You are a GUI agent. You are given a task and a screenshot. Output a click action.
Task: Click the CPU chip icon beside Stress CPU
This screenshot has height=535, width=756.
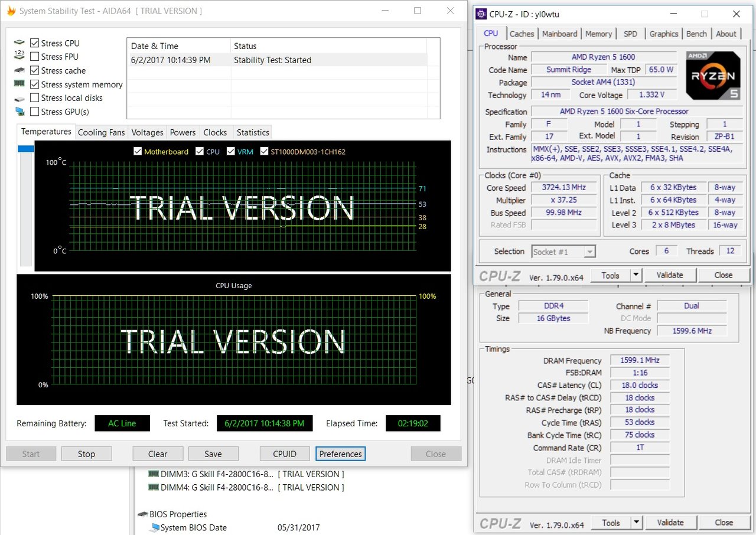(x=19, y=43)
